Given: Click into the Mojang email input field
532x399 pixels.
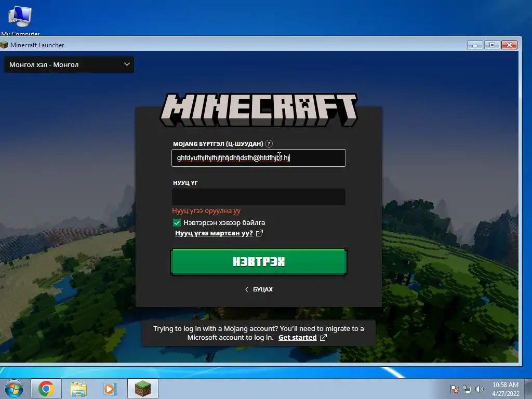Looking at the screenshot, I should pyautogui.click(x=259, y=158).
